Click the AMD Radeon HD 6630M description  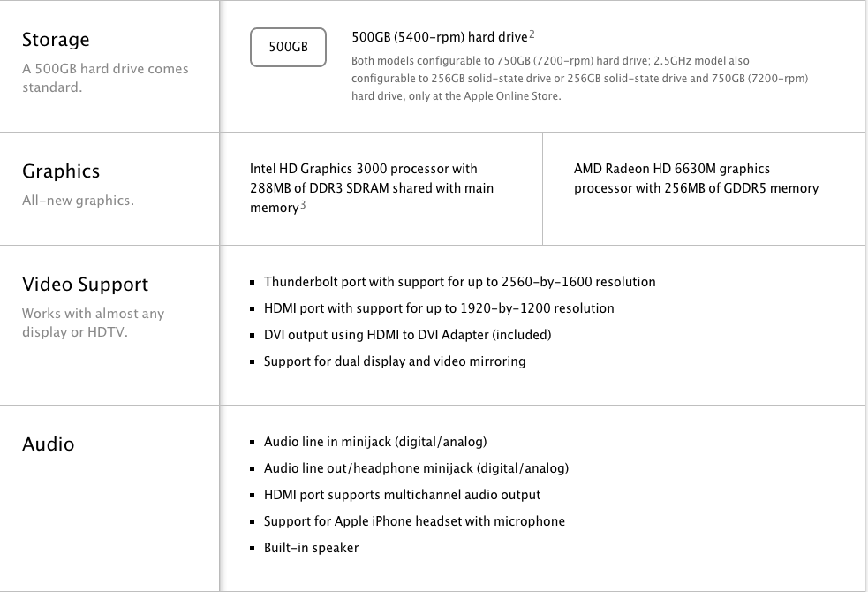696,178
